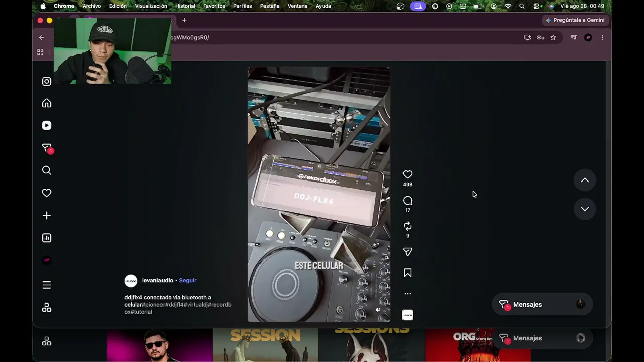This screenshot has height=362, width=644.
Task: Open the sidebar hamburger More menu
Action: tap(47, 285)
